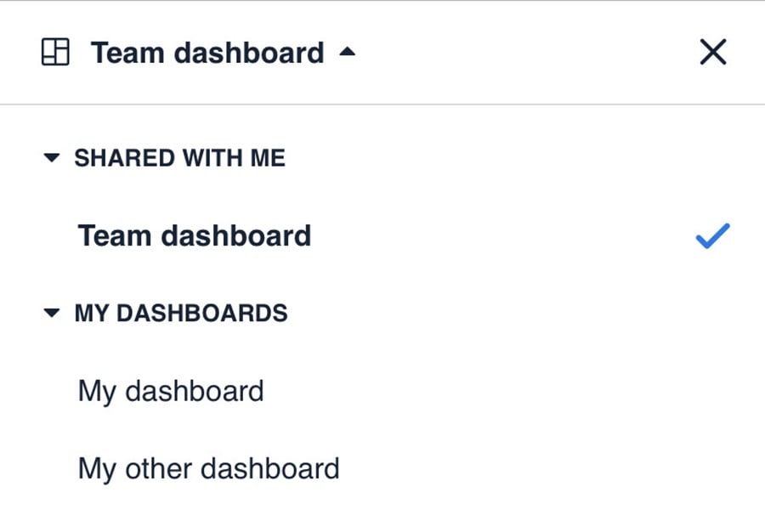
Task: Select Team dashboard in the shared list
Action: pos(195,235)
